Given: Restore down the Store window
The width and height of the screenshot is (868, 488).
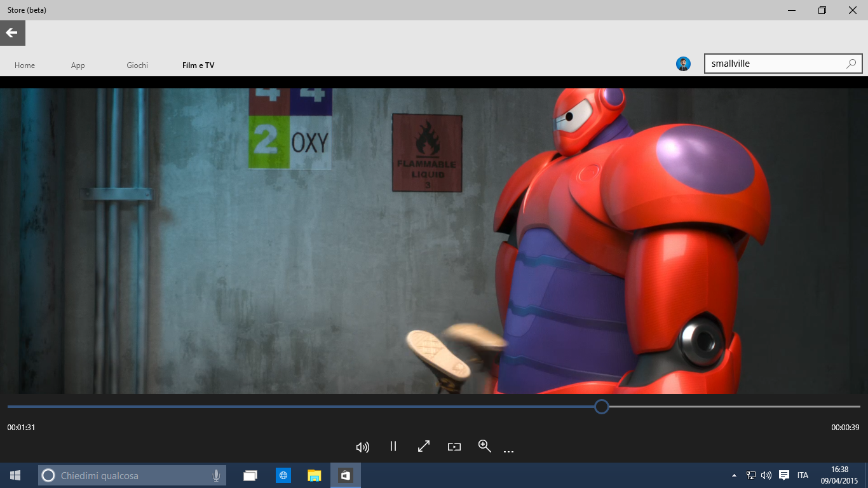Looking at the screenshot, I should point(822,10).
